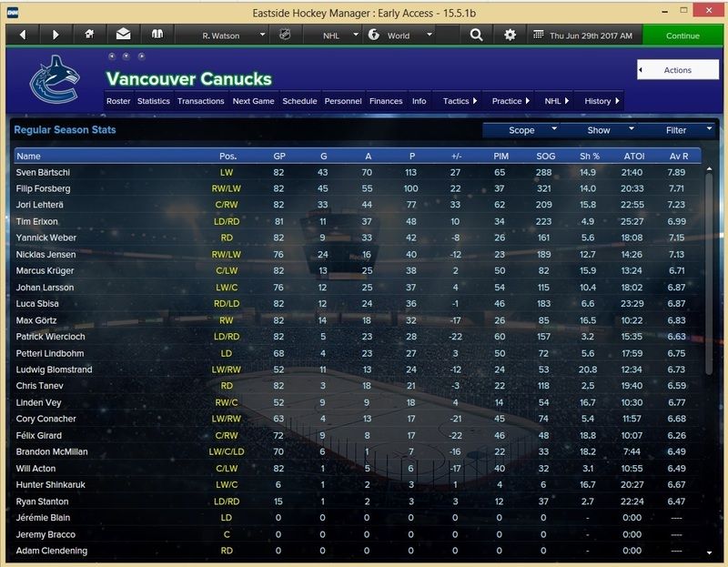Sort by the +/- column header
This screenshot has width=728, height=567.
click(x=456, y=156)
